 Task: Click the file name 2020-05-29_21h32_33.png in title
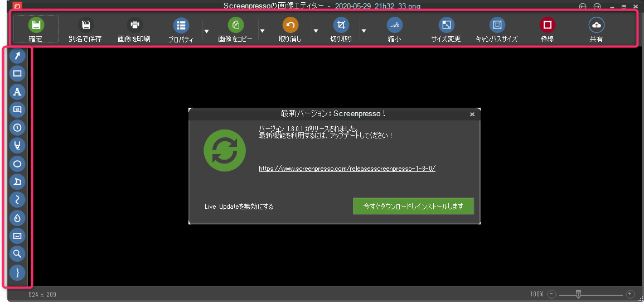click(x=378, y=6)
